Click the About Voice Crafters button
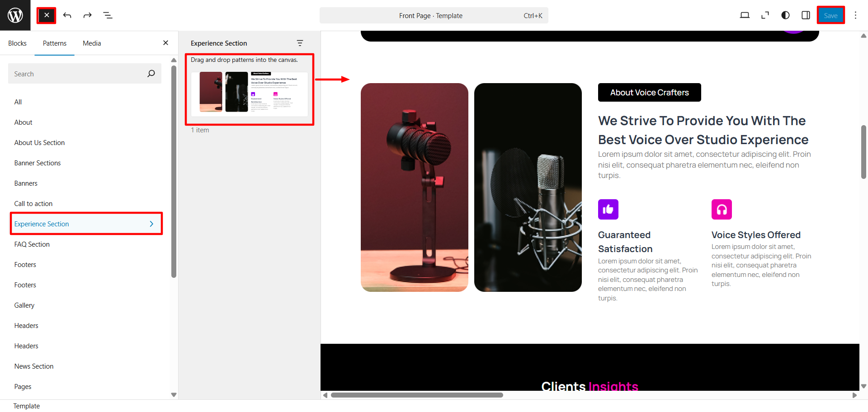Viewport: 868px width, 412px height. (x=649, y=93)
